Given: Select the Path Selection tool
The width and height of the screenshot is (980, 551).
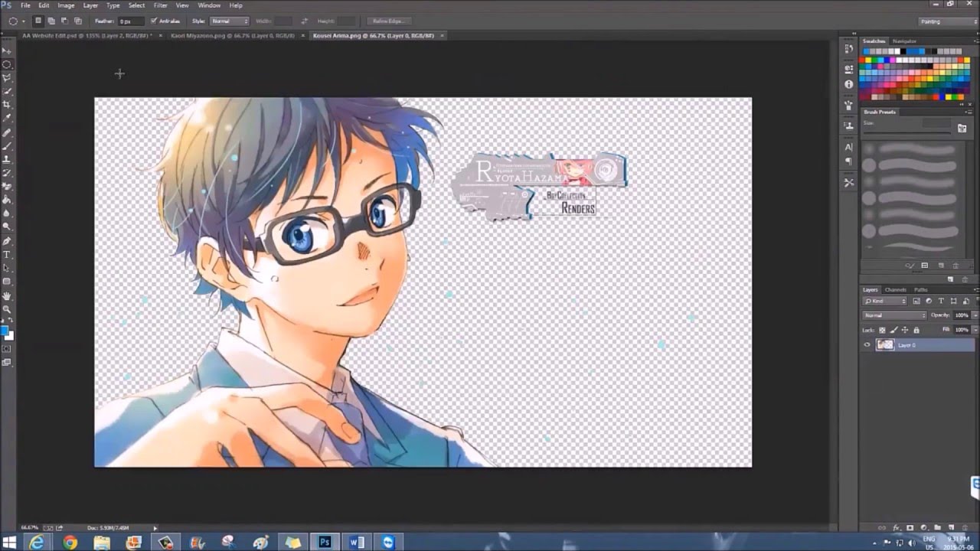Looking at the screenshot, I should pyautogui.click(x=7, y=268).
